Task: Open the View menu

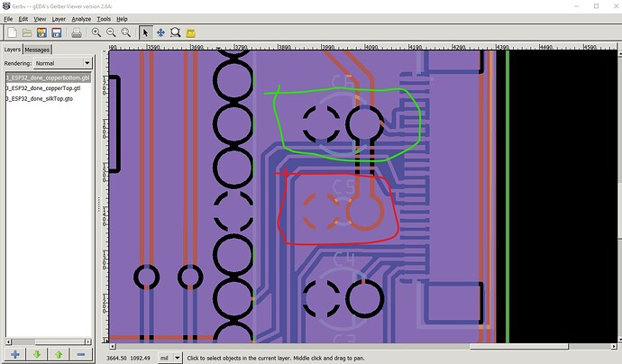Action: tap(40, 19)
